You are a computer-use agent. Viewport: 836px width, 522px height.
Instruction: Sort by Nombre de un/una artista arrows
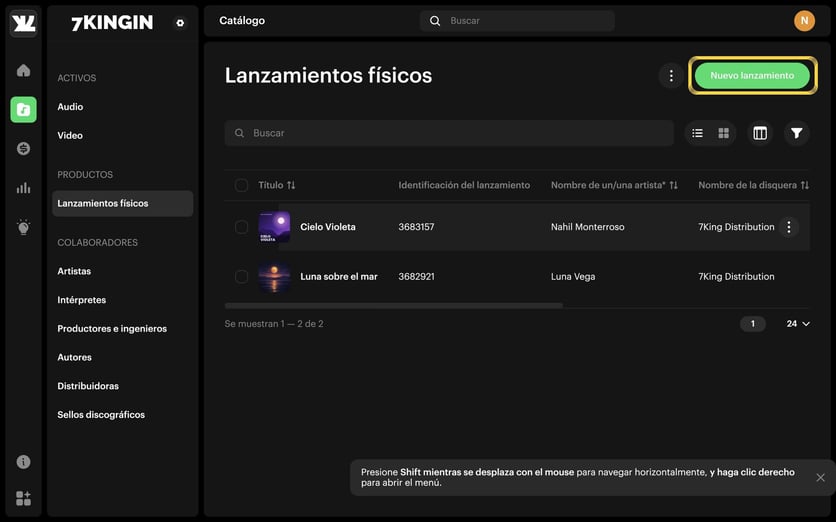pos(673,185)
